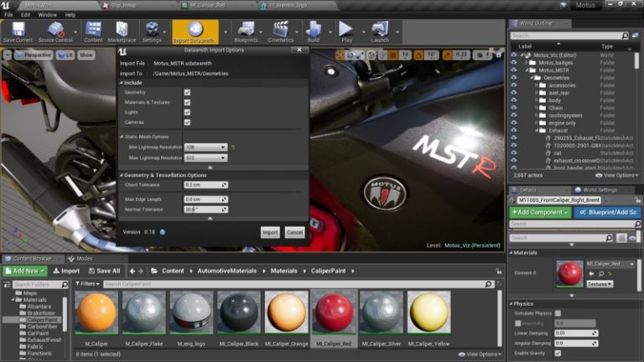The width and height of the screenshot is (644, 362).
Task: Toggle visibility of the Chain folder
Action: coord(514,107)
